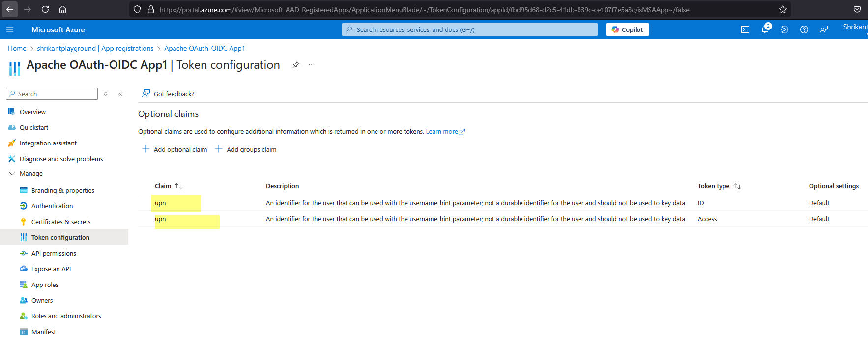Sort table by Token type column

click(x=719, y=186)
